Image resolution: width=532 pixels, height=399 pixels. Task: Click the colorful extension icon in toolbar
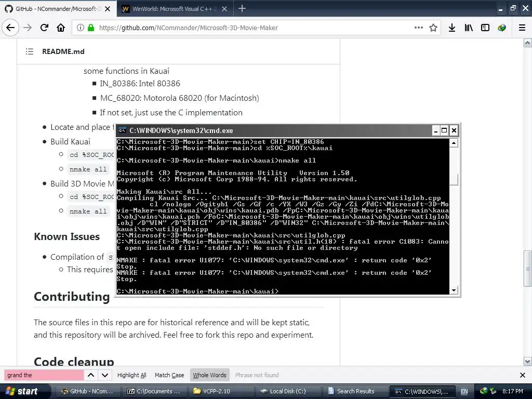[x=502, y=28]
